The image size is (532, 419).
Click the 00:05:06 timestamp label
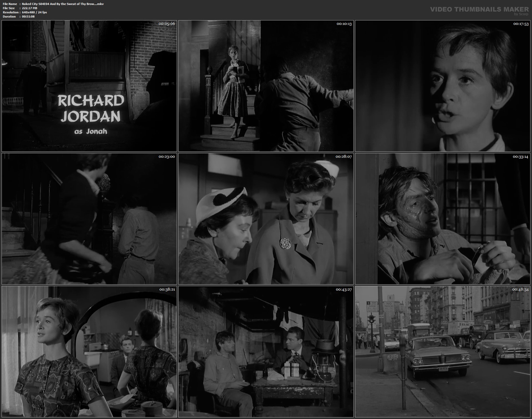coord(167,24)
